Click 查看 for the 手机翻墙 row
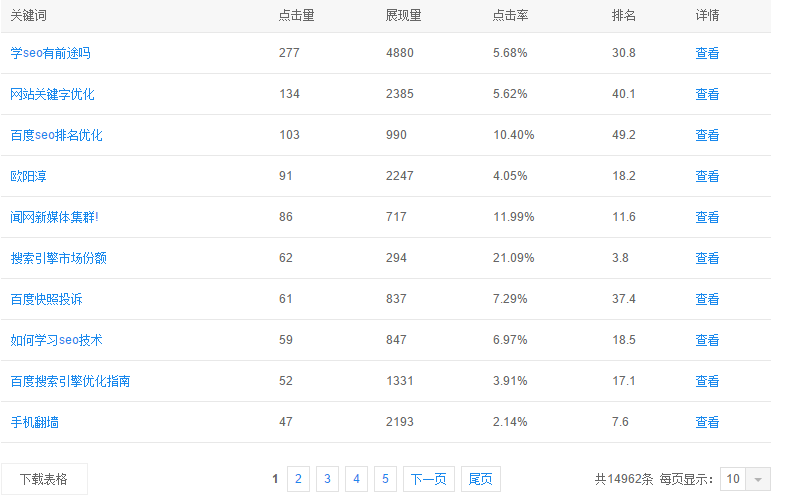787x497 pixels. tap(707, 422)
